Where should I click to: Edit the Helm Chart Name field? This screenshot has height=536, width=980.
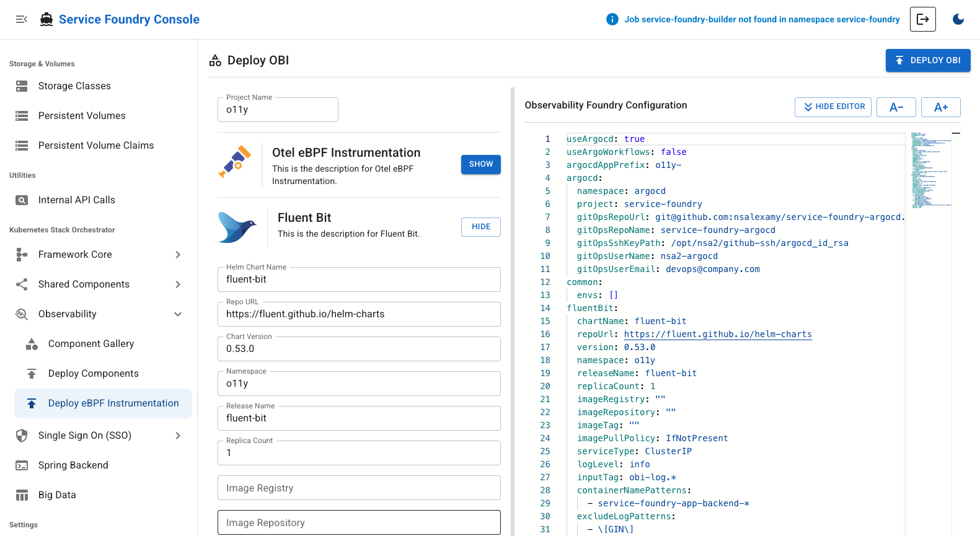[x=359, y=279]
